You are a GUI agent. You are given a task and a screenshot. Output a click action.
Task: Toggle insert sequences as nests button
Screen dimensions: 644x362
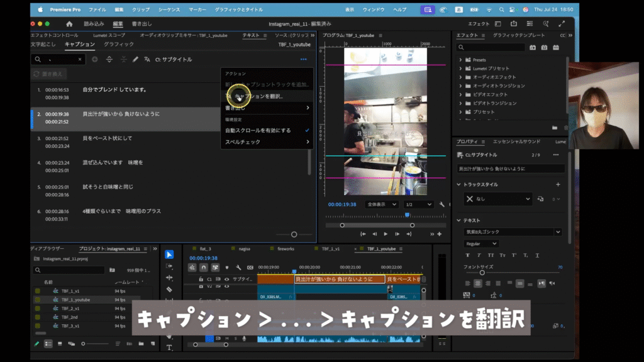click(x=192, y=268)
